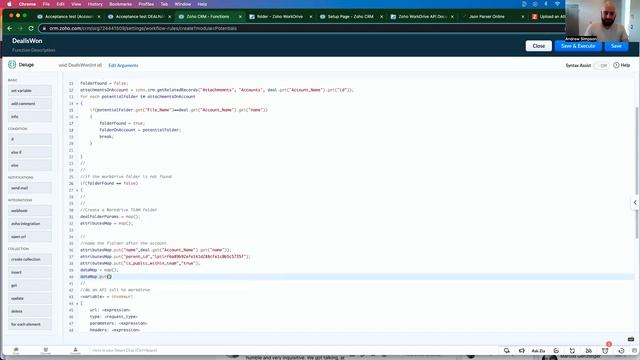640x360 pixels.
Task: Open the Apple menu
Action: click(x=9, y=4)
